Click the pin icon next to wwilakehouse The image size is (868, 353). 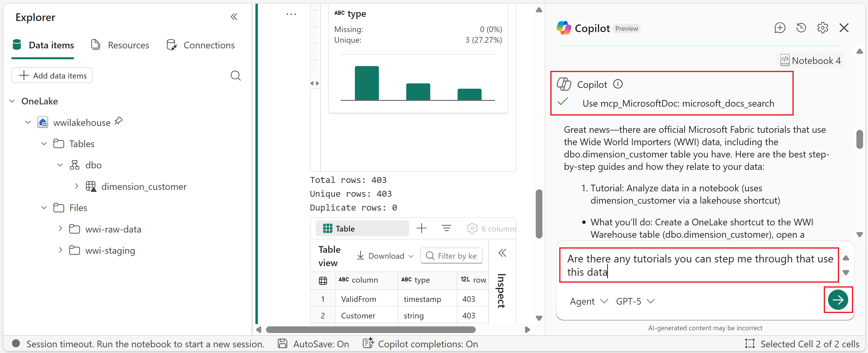click(119, 121)
